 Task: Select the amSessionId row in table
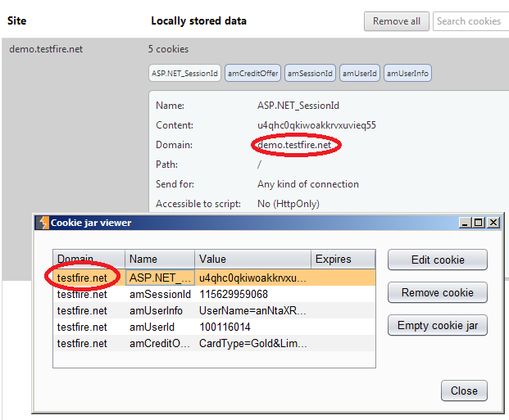pyautogui.click(x=214, y=294)
